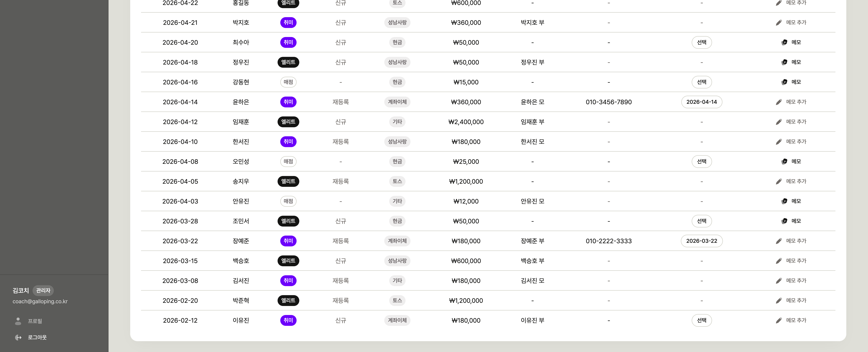The image size is (868, 352).
Task: Change the 2026-04-14 date for 윤하은
Action: (x=701, y=102)
